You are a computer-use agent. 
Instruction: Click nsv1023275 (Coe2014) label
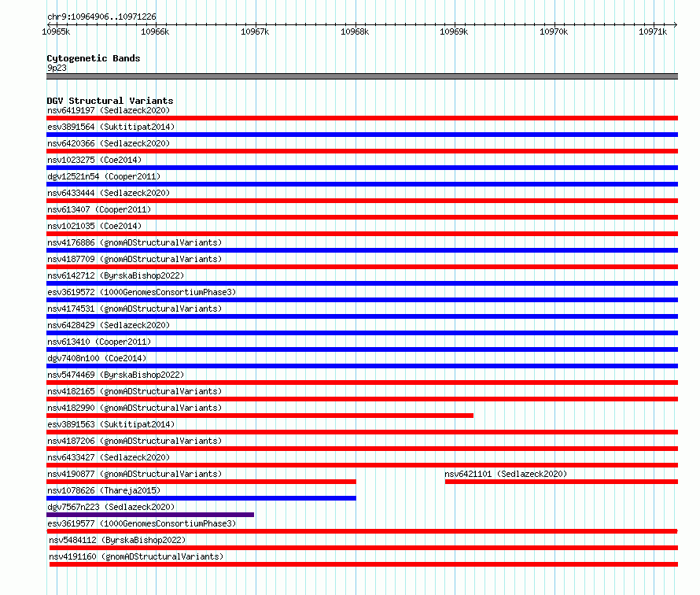click(x=94, y=160)
